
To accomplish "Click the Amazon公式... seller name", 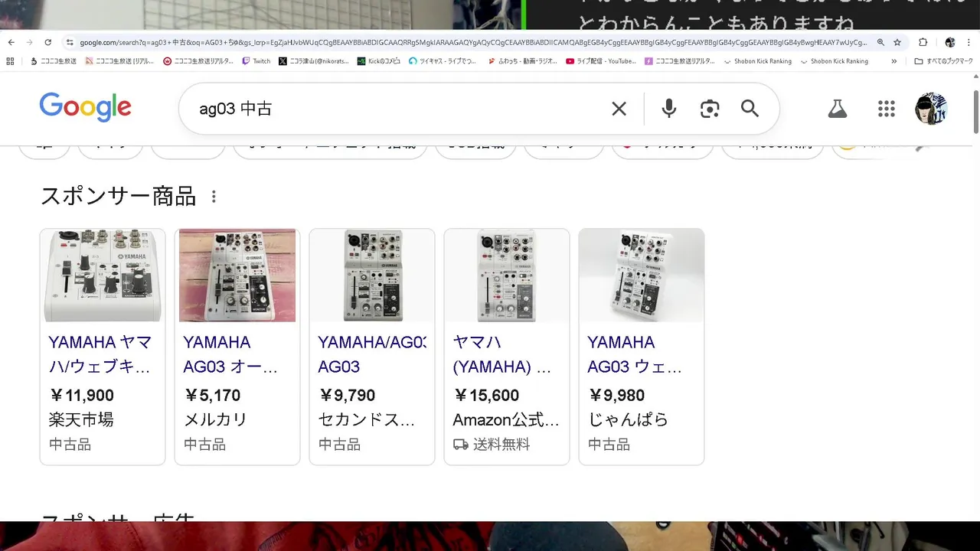I will click(506, 420).
